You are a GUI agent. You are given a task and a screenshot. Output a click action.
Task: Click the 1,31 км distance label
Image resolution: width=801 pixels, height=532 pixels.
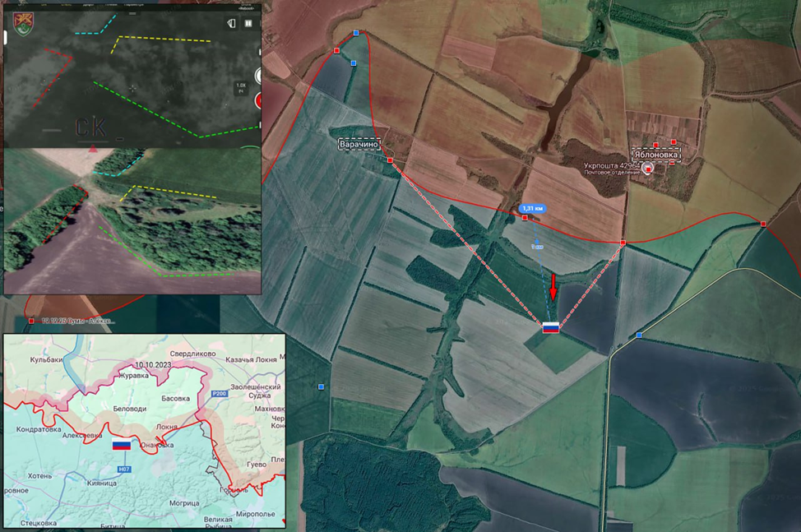pos(534,208)
